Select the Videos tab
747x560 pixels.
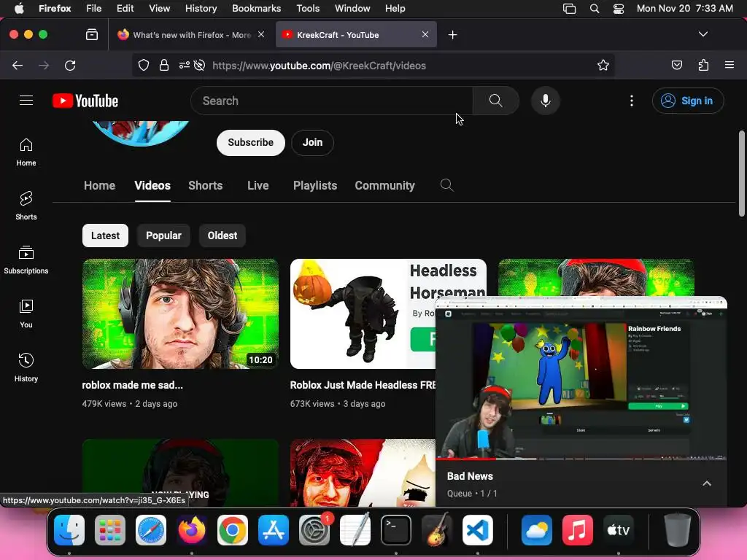[152, 185]
